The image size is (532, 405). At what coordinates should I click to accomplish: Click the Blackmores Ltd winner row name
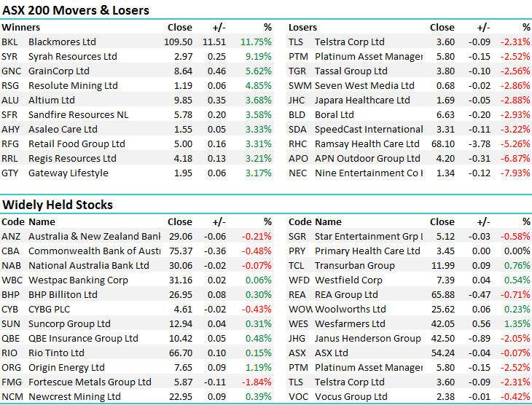tap(62, 42)
